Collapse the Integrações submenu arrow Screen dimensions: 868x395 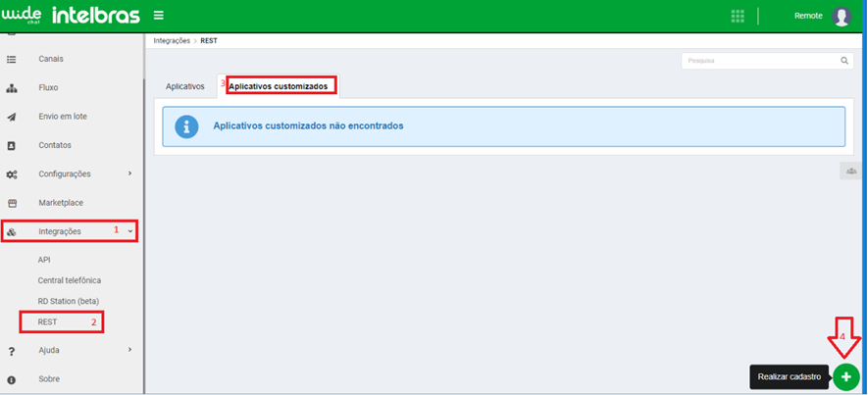pos(130,231)
